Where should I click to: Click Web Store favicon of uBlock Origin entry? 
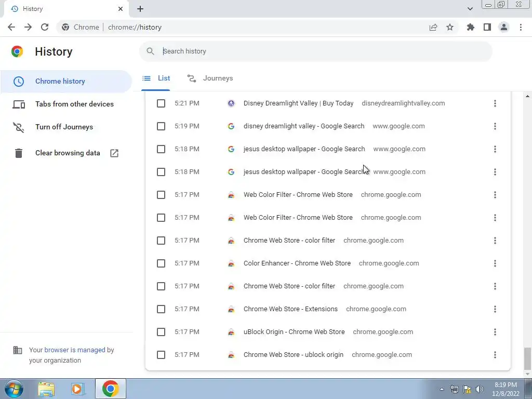click(x=231, y=332)
